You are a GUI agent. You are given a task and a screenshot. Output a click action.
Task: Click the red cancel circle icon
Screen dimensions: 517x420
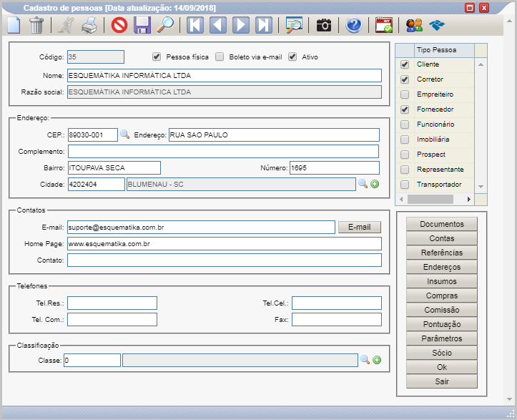pyautogui.click(x=119, y=25)
